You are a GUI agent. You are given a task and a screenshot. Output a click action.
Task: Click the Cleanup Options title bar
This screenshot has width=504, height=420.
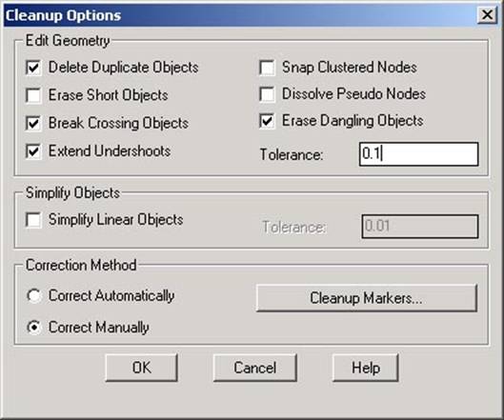click(239, 15)
